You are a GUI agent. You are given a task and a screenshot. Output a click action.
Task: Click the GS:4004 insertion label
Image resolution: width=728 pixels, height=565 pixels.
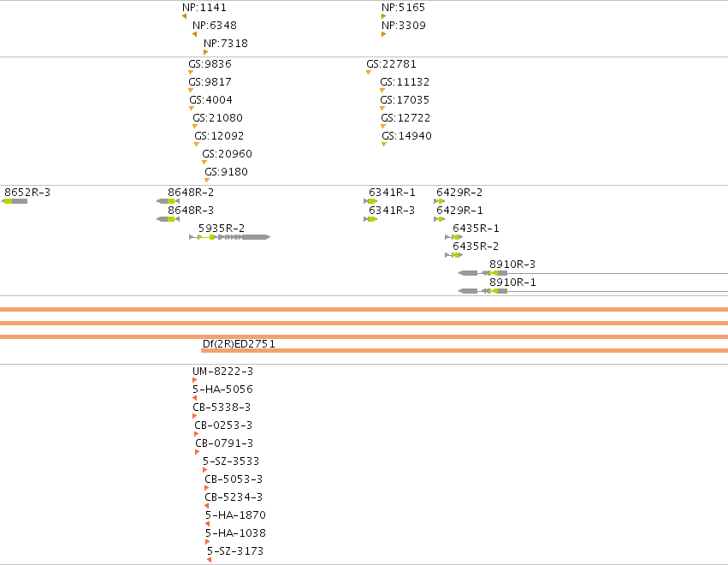(x=210, y=100)
